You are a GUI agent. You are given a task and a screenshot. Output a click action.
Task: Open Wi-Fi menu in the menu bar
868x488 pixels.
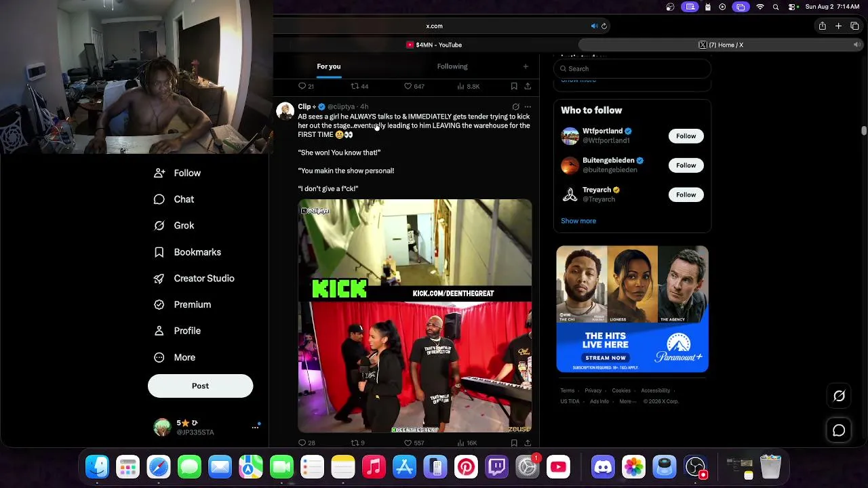[760, 7]
